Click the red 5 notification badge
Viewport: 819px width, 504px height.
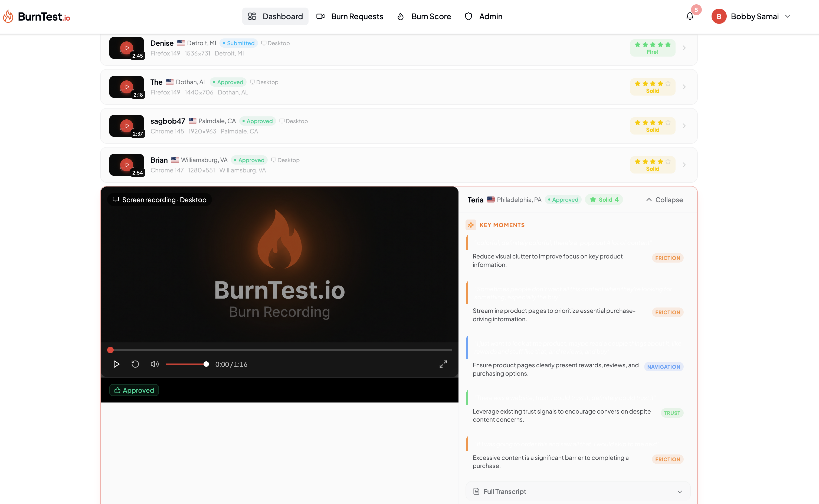(696, 10)
